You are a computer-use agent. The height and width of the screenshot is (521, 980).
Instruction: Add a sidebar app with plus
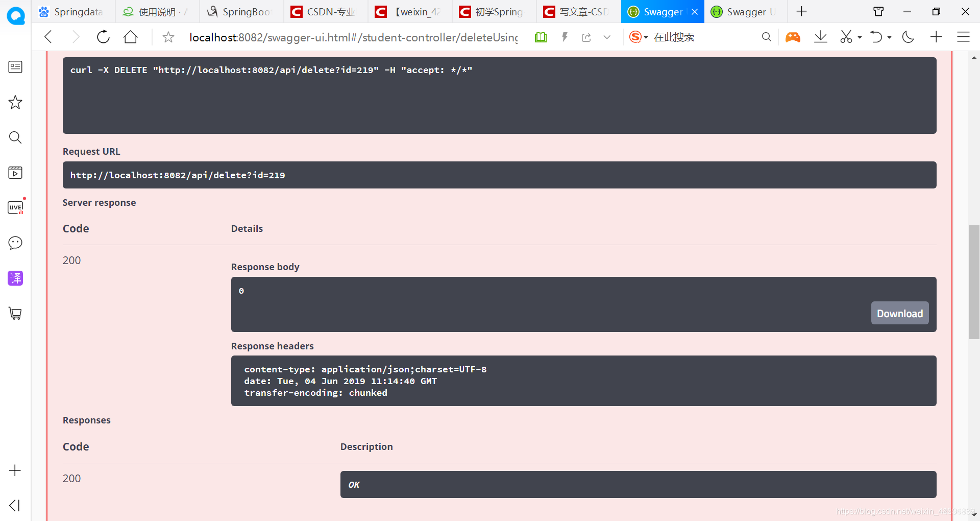15,470
